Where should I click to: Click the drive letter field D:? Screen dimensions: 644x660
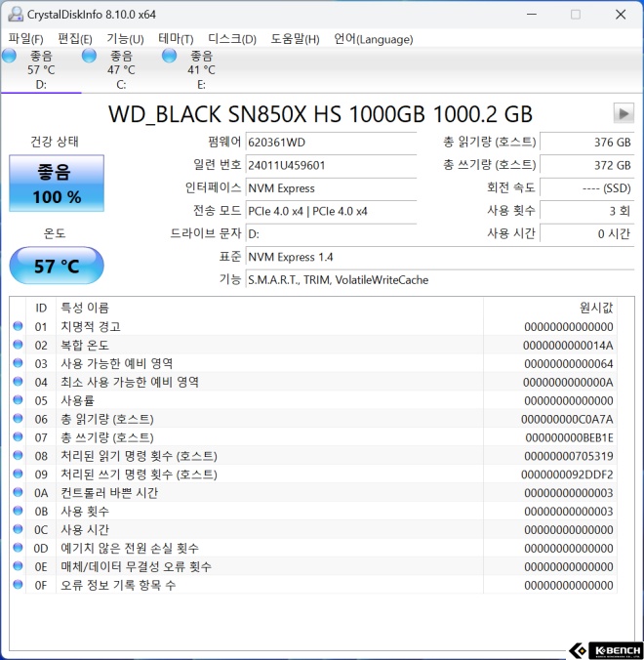tap(331, 233)
